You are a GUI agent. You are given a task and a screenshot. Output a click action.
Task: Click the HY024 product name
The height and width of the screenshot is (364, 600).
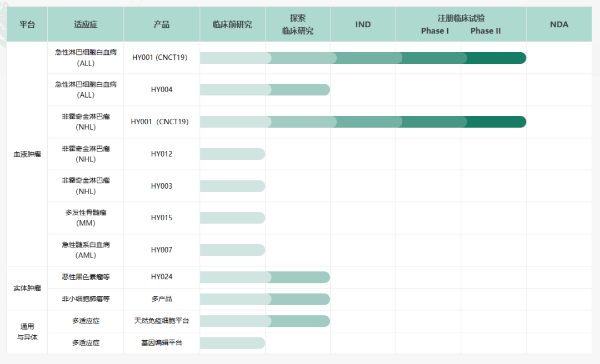pyautogui.click(x=162, y=277)
